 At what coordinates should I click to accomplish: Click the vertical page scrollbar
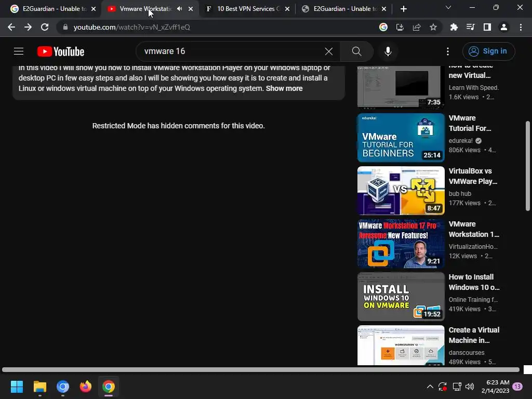tap(528, 166)
